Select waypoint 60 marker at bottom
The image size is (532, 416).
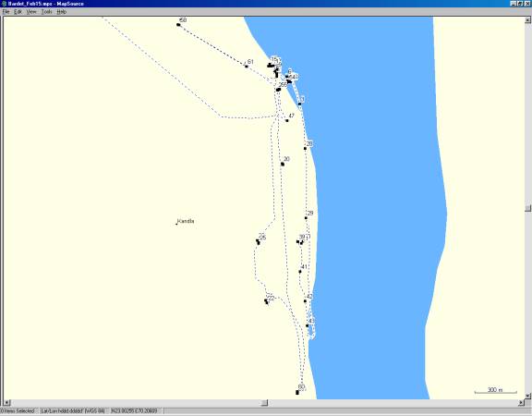pyautogui.click(x=297, y=393)
